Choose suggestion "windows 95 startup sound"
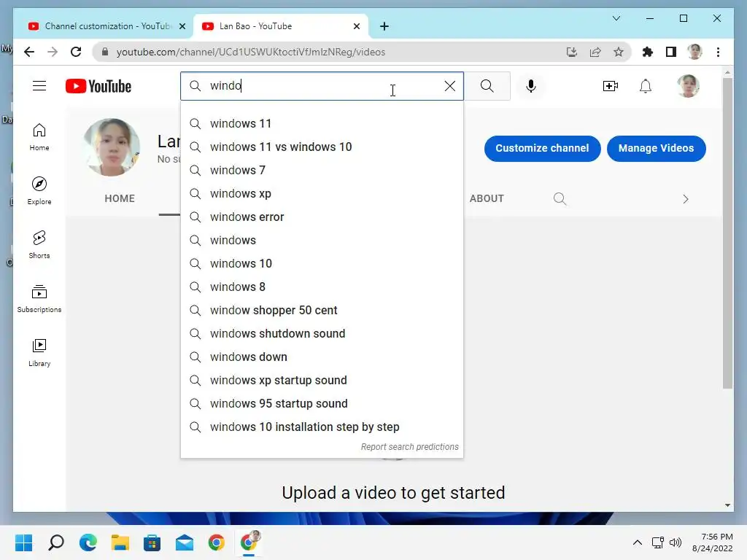The width and height of the screenshot is (747, 560). [x=322, y=403]
